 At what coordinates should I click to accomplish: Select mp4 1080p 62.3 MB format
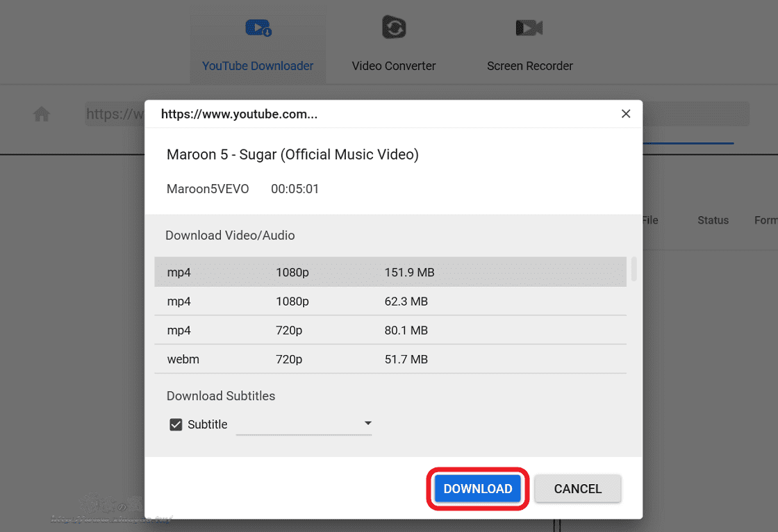pyautogui.click(x=390, y=301)
